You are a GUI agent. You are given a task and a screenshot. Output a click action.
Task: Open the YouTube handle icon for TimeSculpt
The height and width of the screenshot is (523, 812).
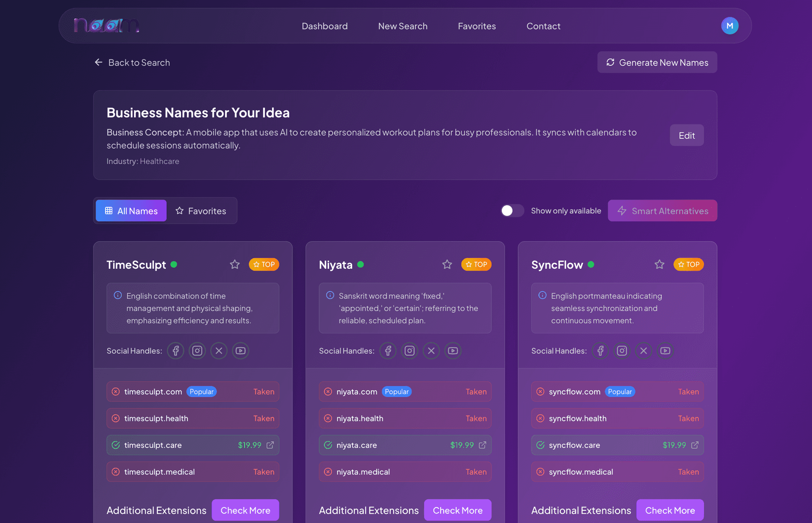[240, 351]
